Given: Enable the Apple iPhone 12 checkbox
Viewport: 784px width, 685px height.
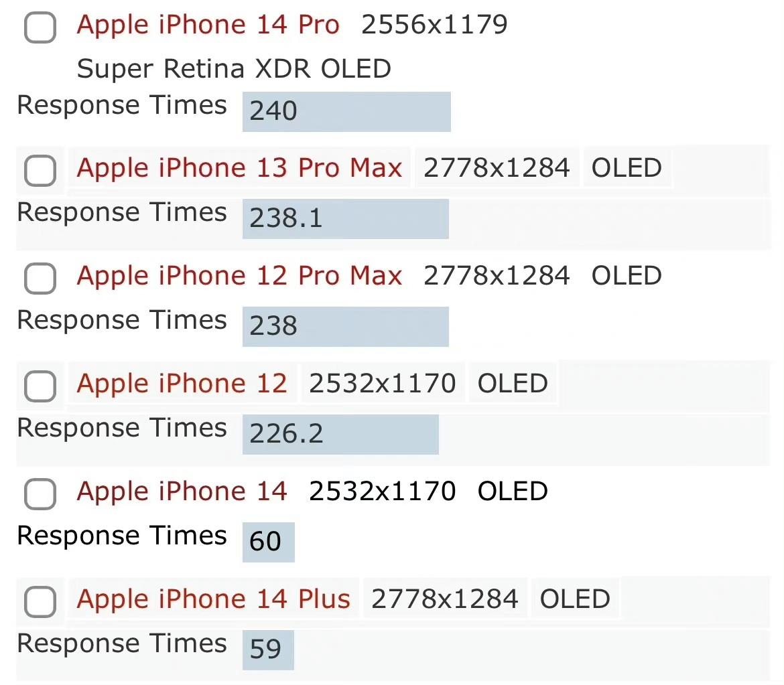Looking at the screenshot, I should (x=40, y=386).
